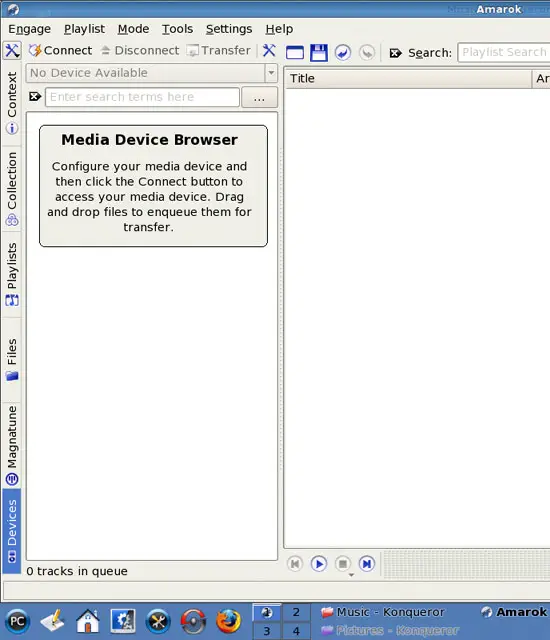This screenshot has height=640, width=550.
Task: Sort playlist by Title column header
Action: (408, 78)
